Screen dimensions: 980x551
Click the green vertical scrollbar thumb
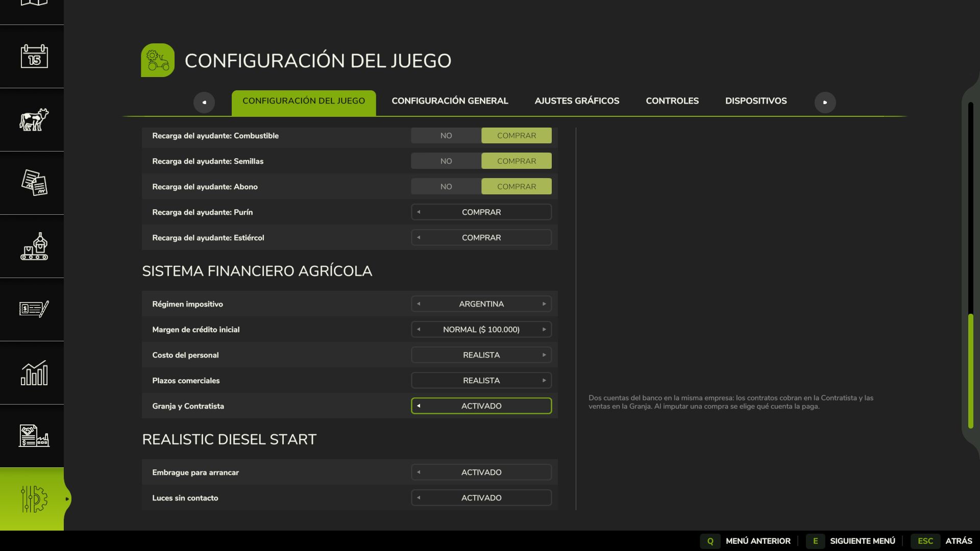click(x=970, y=371)
